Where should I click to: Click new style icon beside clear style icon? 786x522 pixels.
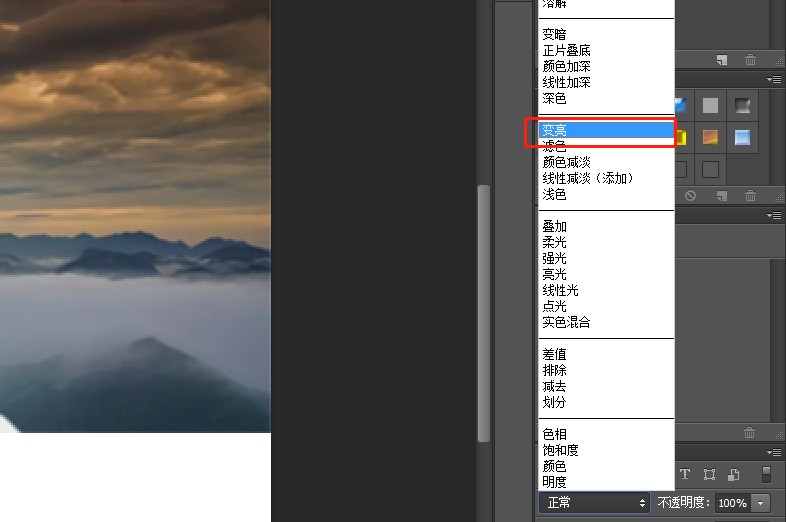722,196
